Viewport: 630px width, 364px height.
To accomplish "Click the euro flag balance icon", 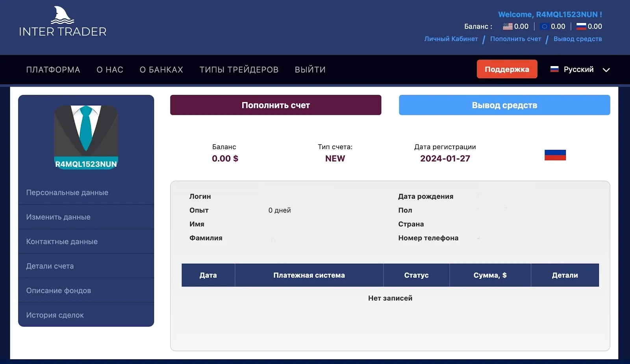I will [544, 26].
